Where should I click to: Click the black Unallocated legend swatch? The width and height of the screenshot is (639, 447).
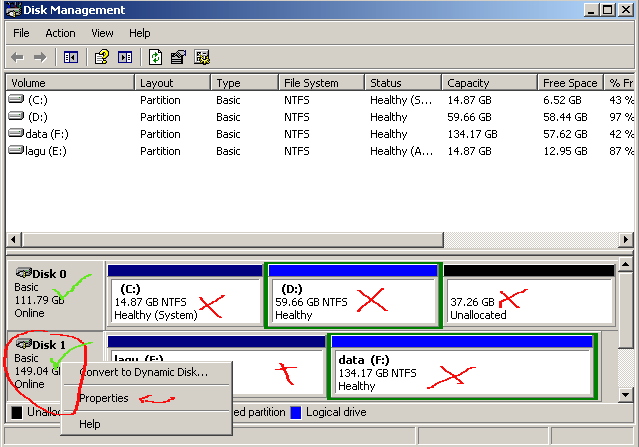17,412
